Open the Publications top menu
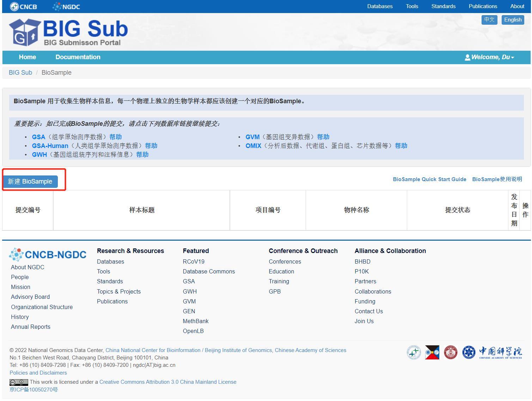 (483, 6)
